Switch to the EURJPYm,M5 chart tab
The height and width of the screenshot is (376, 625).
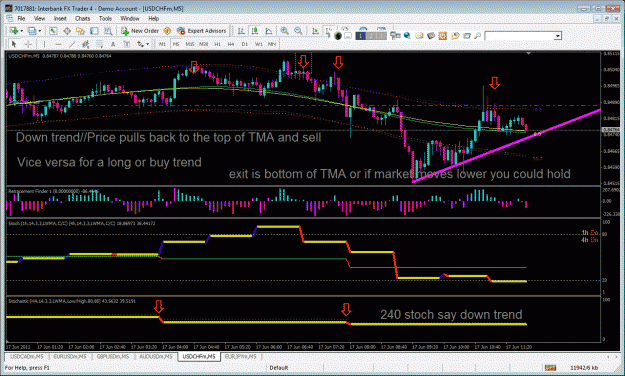tap(240, 356)
